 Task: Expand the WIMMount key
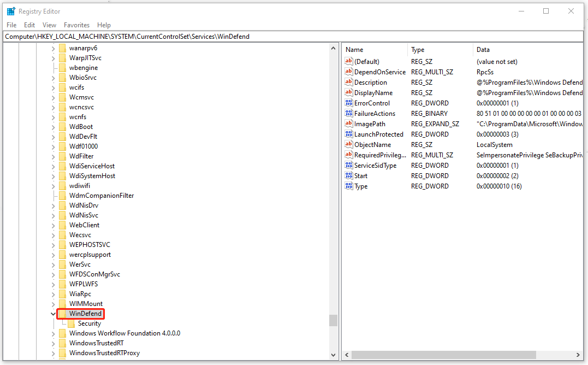click(53, 304)
